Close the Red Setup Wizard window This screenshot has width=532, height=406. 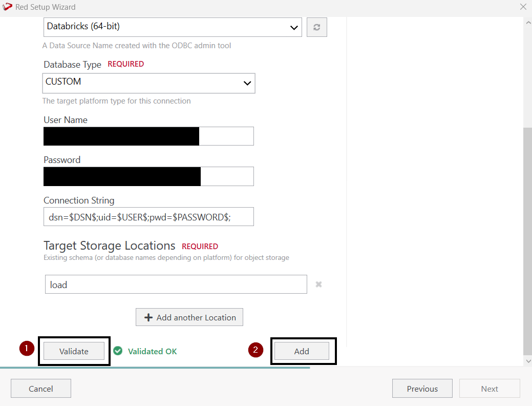pyautogui.click(x=523, y=7)
